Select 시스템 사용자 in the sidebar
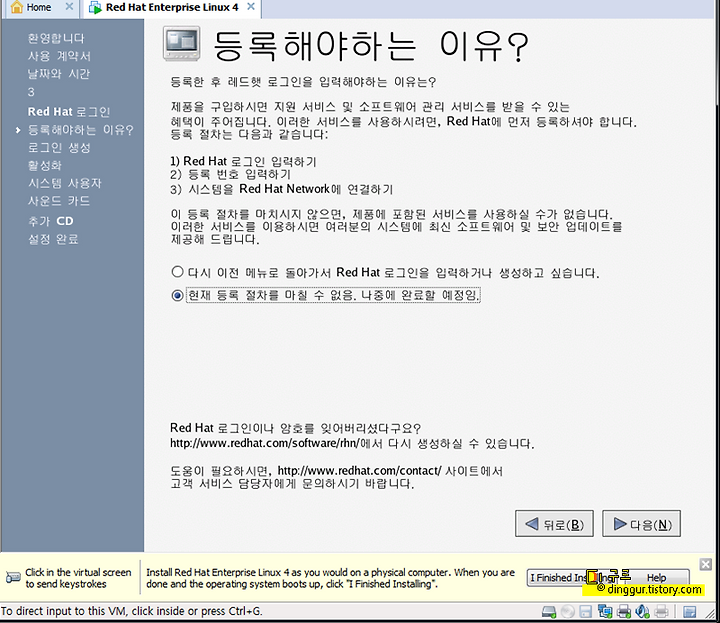The image size is (720, 623). tap(65, 183)
